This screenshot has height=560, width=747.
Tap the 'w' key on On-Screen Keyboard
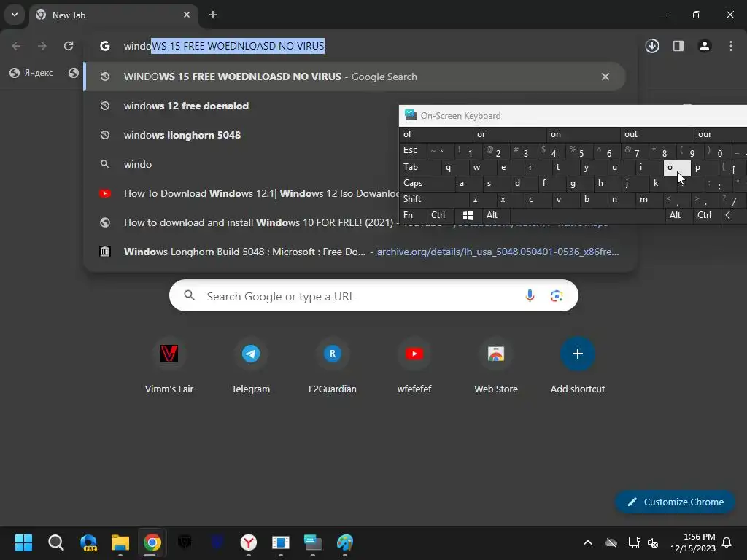click(x=483, y=167)
